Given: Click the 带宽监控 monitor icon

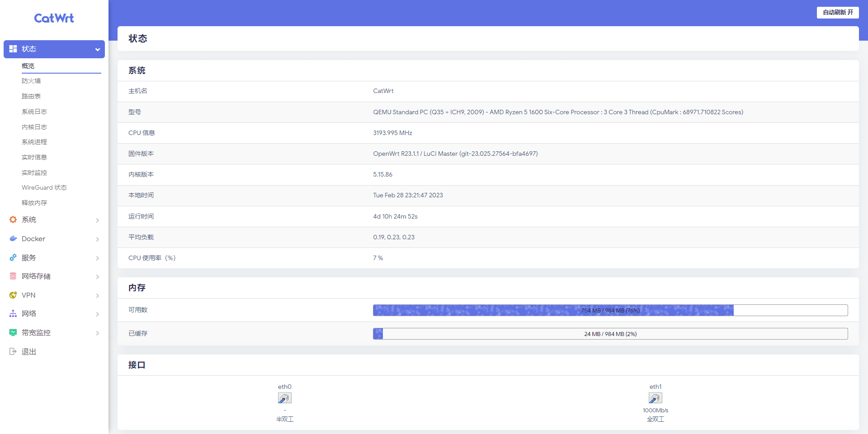Looking at the screenshot, I should pos(13,332).
